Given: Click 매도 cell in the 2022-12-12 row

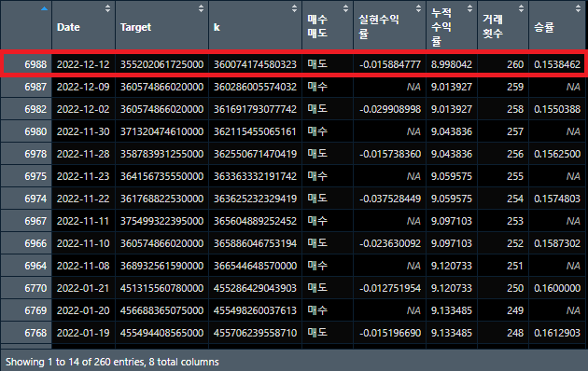Looking at the screenshot, I should [x=317, y=64].
